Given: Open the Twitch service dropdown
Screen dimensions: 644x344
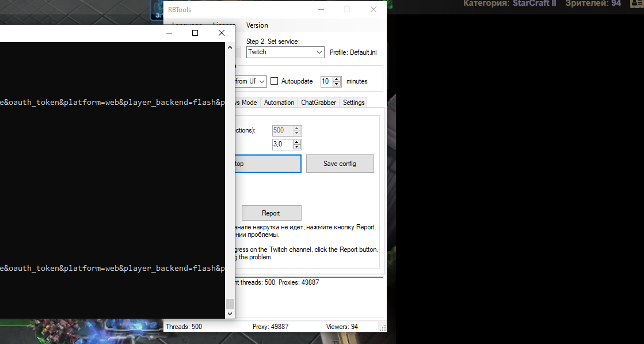Looking at the screenshot, I should pyautogui.click(x=319, y=52).
